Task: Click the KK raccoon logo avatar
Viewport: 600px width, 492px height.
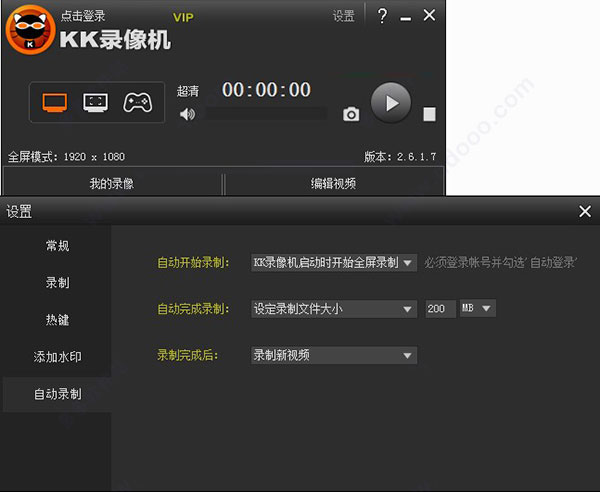Action: [x=30, y=29]
